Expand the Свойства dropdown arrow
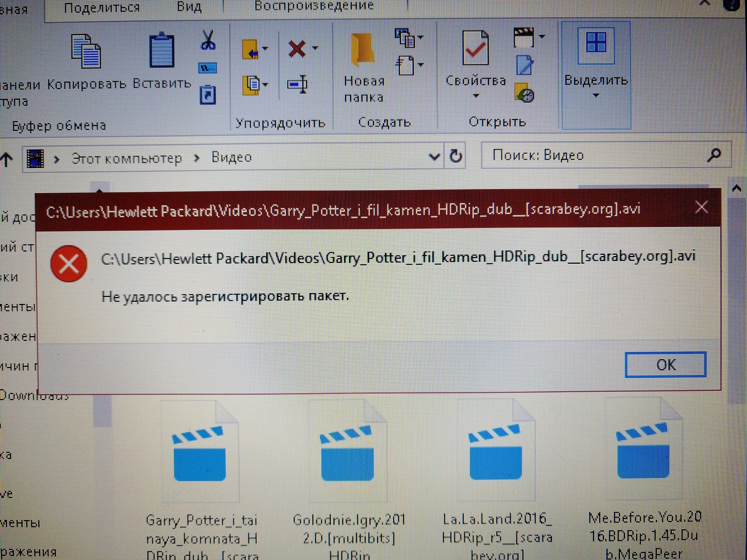Viewport: 747px width, 560px height. pyautogui.click(x=476, y=96)
